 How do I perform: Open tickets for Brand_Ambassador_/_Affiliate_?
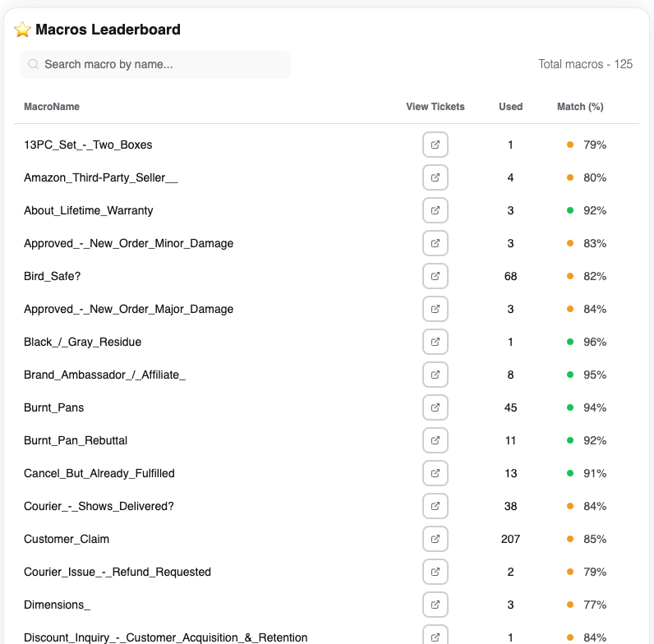click(x=435, y=375)
